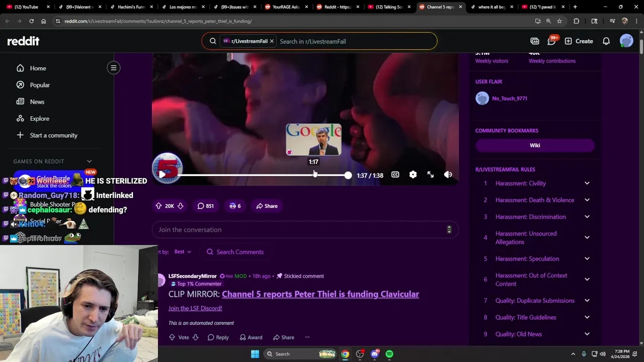This screenshot has height=362, width=644.
Task: Bookmark this page with star icon
Action: click(x=559, y=21)
